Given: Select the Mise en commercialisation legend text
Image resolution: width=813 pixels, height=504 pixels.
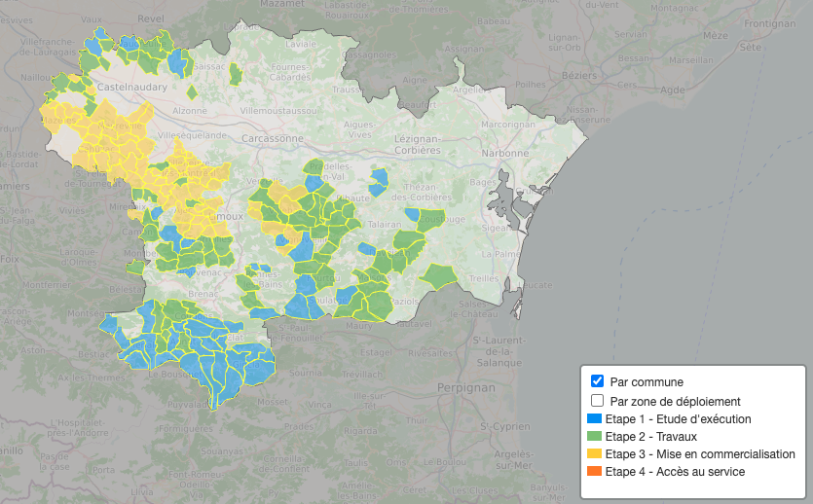Looking at the screenshot, I should tap(700, 454).
